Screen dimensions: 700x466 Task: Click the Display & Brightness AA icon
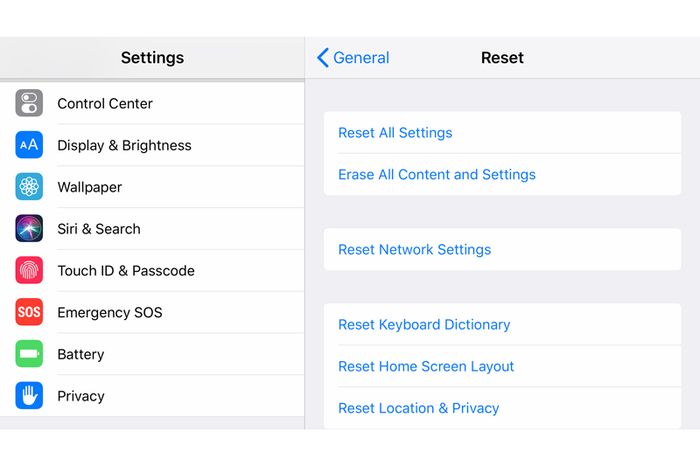click(29, 145)
